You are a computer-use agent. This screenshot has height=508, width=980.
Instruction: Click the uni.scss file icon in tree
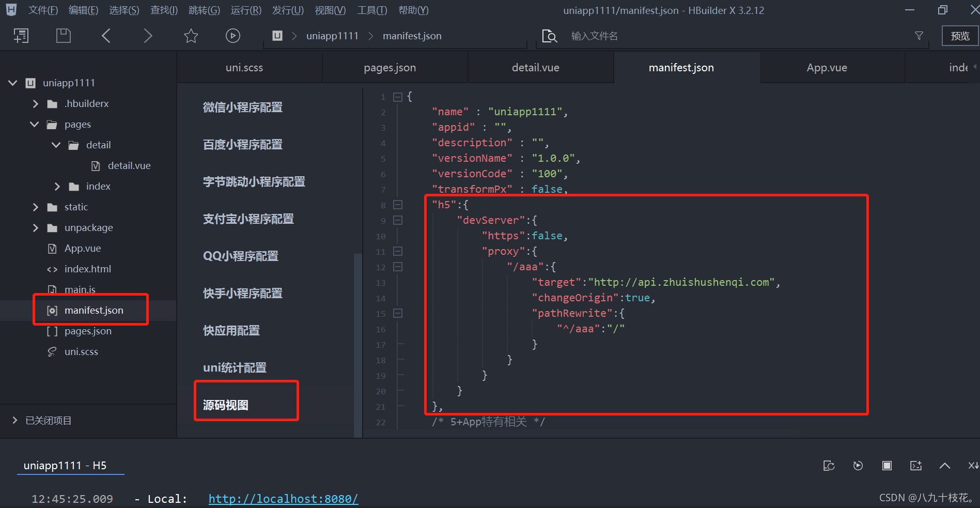tap(52, 352)
